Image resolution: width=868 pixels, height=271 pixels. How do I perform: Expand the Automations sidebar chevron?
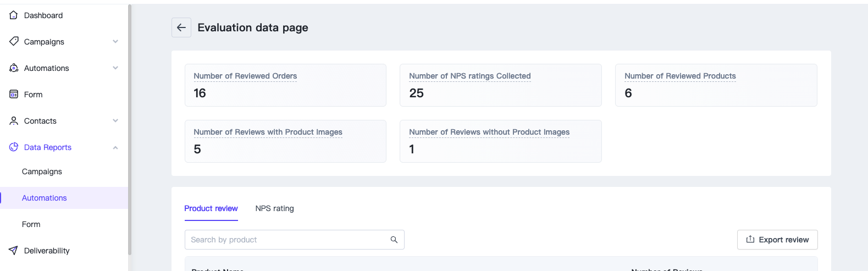pos(115,68)
